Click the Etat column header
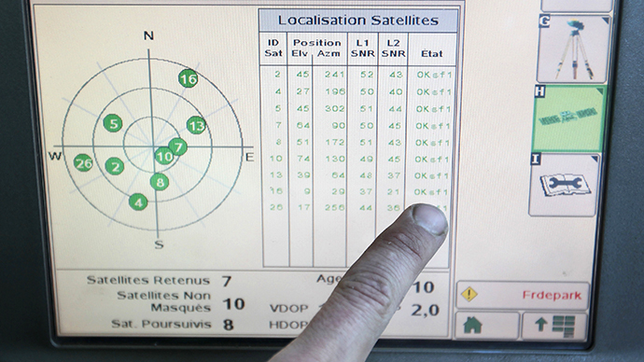The height and width of the screenshot is (362, 644). coord(431,54)
